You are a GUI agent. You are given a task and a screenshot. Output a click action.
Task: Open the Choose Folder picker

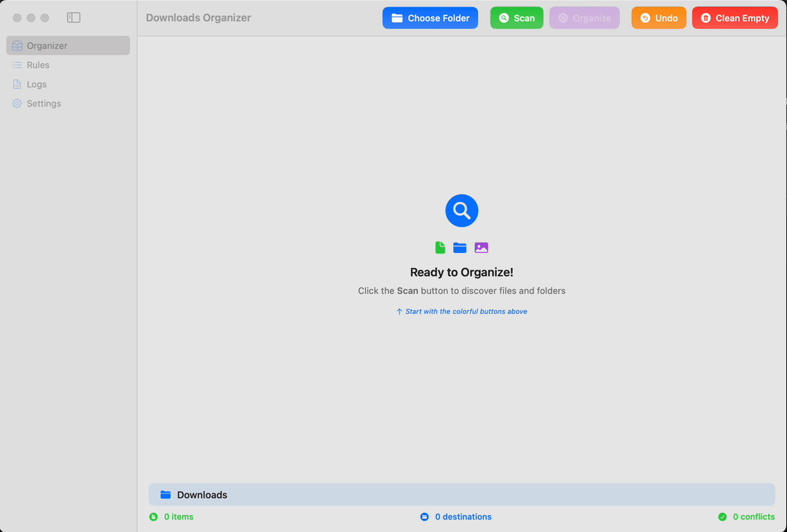coord(430,17)
